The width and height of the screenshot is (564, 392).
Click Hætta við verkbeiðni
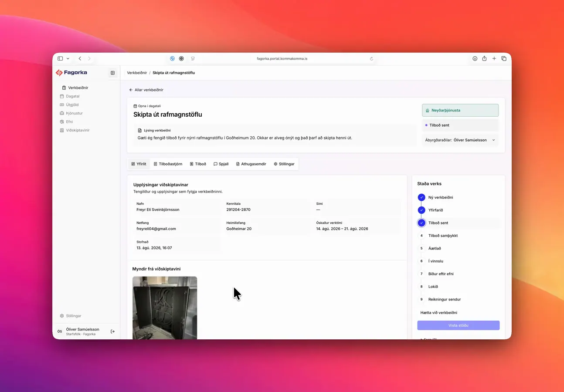[x=438, y=313]
